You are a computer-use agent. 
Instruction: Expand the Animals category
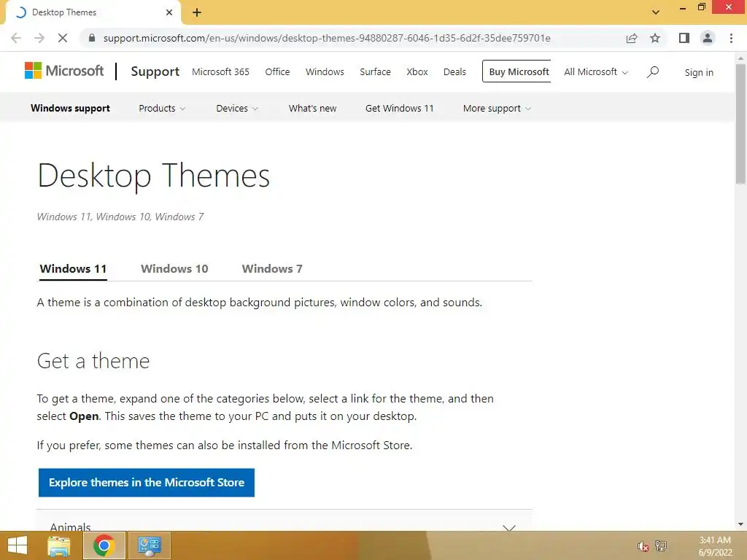click(284, 521)
